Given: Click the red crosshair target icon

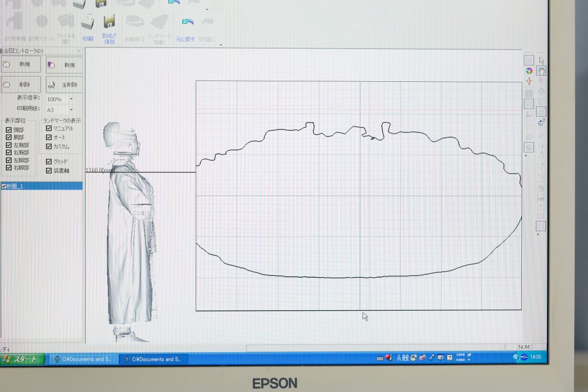Looking at the screenshot, I should tap(529, 81).
